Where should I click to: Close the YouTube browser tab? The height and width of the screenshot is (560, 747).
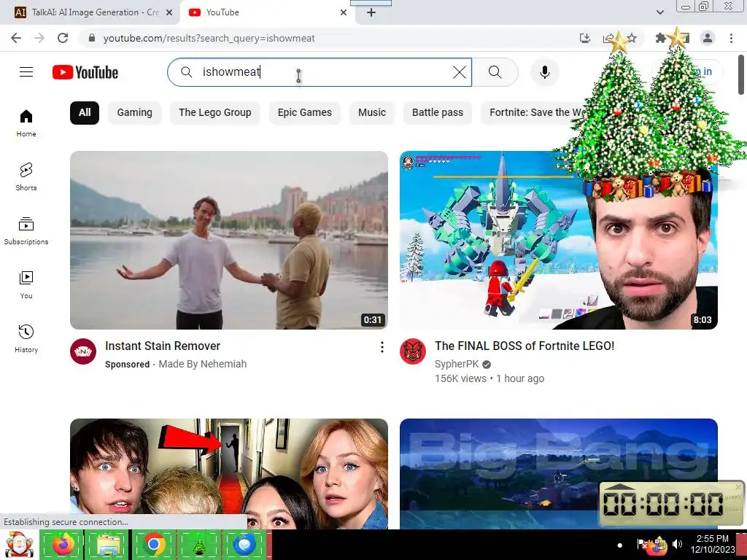(x=344, y=12)
